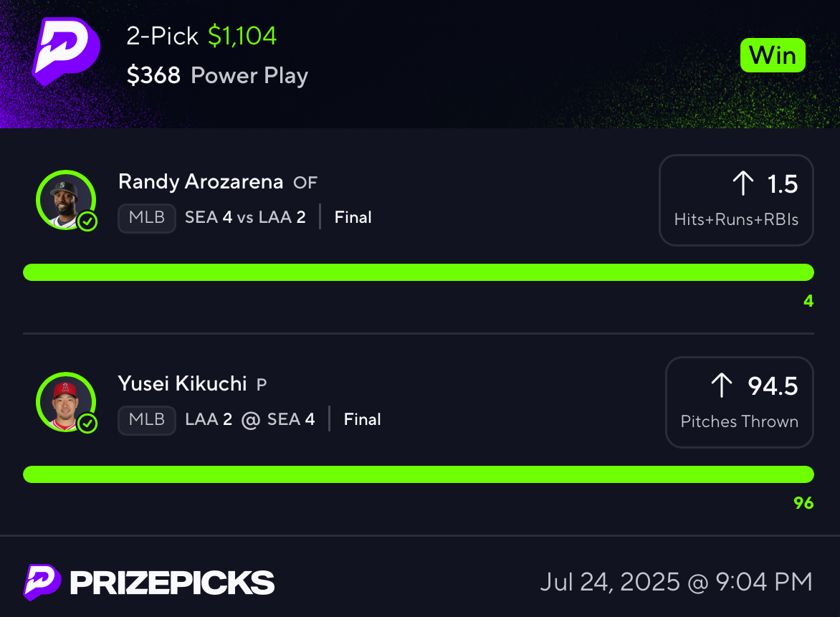
Task: Click the Randy Arozarena name
Action: [x=201, y=182]
